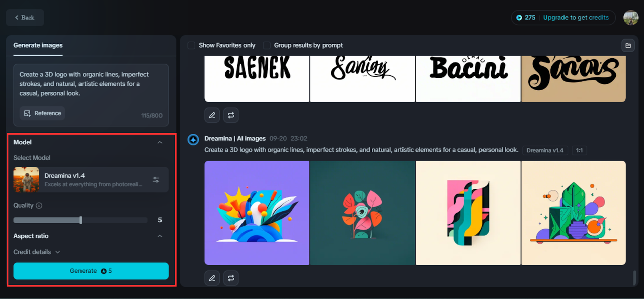644x299 pixels.
Task: Click the 1:1 aspect ratio tag
Action: 579,150
